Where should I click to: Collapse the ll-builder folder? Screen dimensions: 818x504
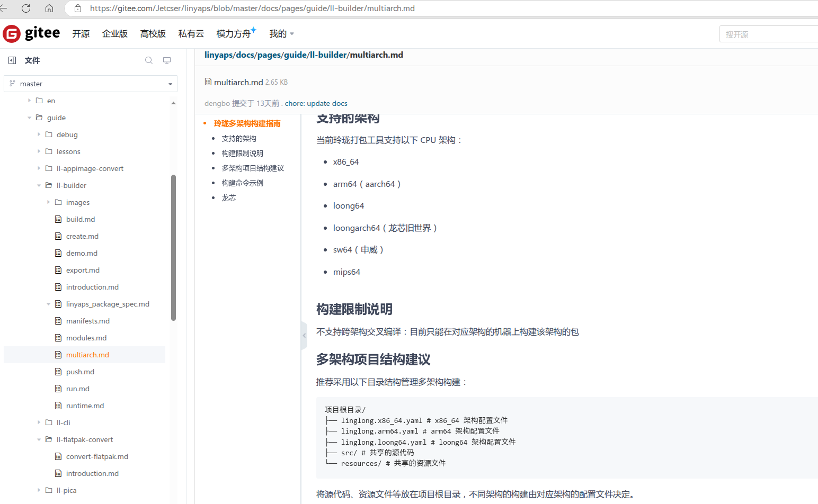39,185
